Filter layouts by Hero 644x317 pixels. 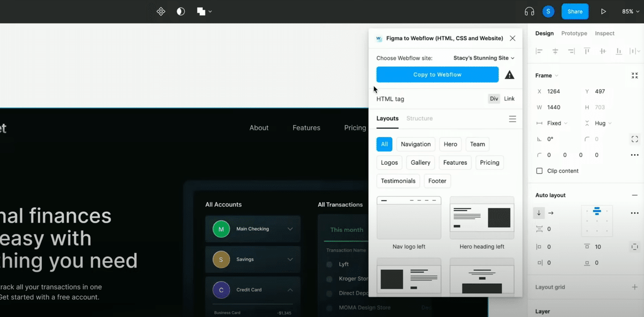451,144
